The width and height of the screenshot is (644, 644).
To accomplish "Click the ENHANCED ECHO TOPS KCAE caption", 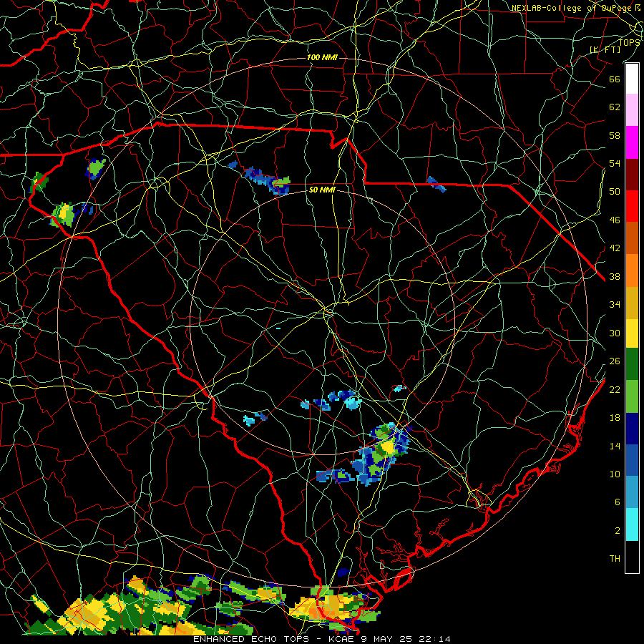I will (322, 639).
